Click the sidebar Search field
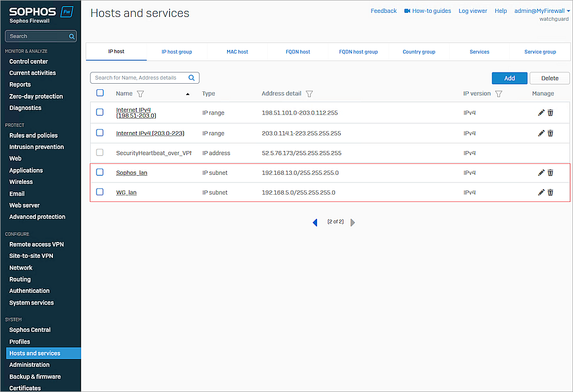The image size is (573, 392). pyautogui.click(x=41, y=36)
